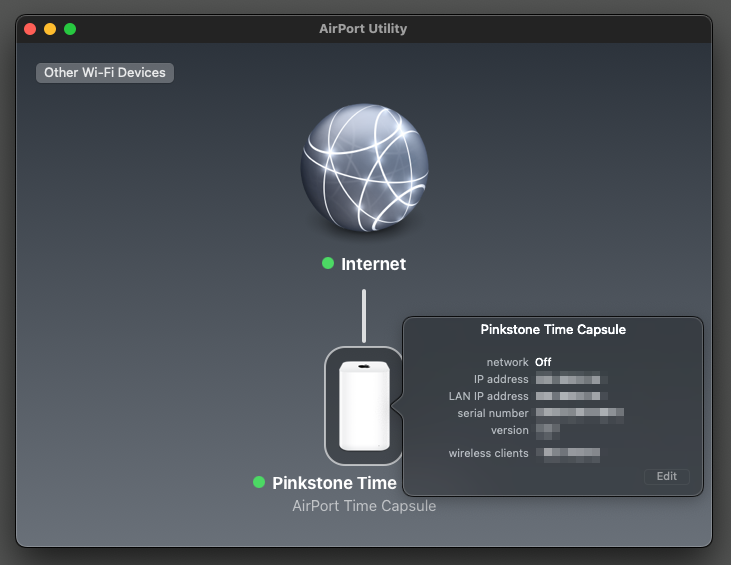Minimize the AirPort Utility window with yellow button

pos(50,29)
